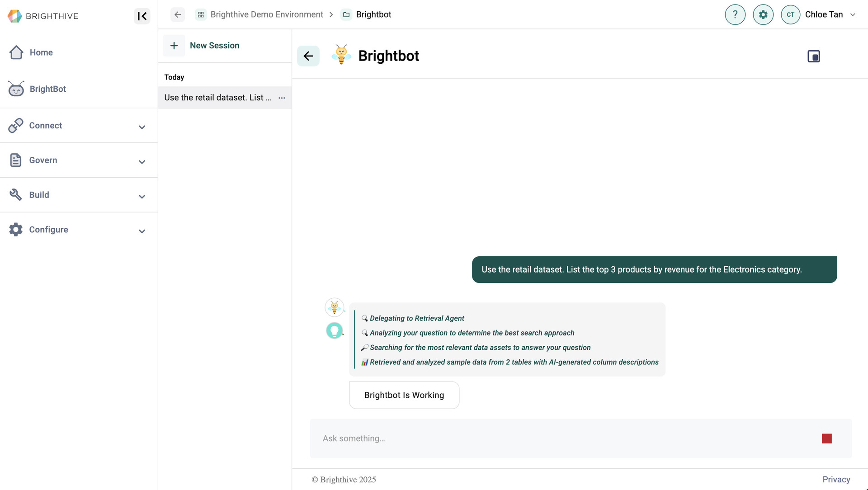
Task: Click the red stop generation button
Action: 826,438
